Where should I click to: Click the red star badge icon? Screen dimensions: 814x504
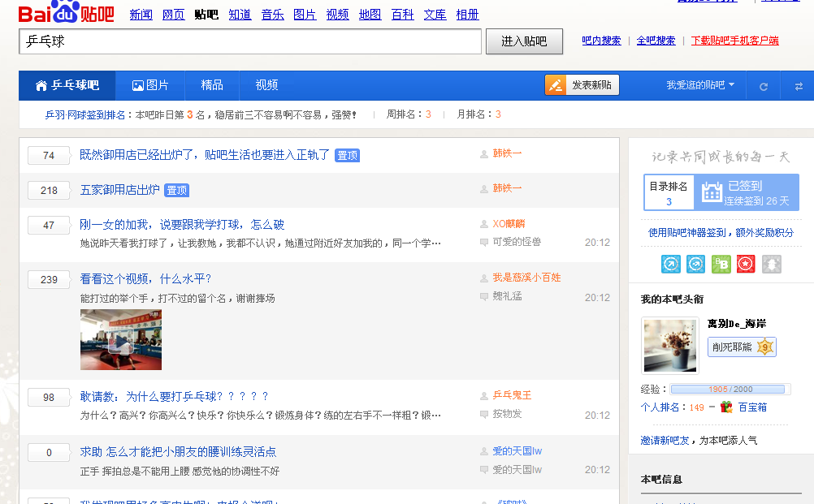point(745,264)
